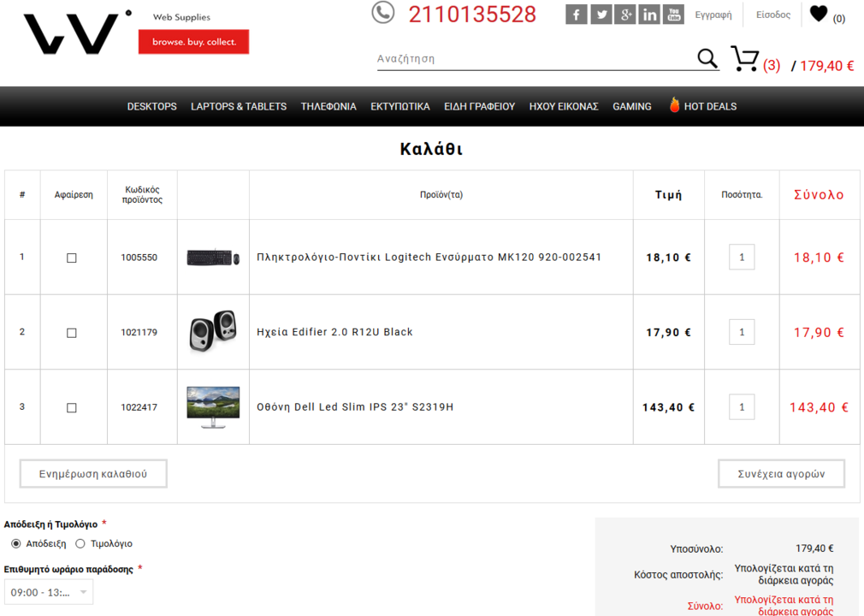The image size is (864, 616).
Task: Open the ΕΚΤΥΠΩΤΙΚΑ menu
Action: pyautogui.click(x=400, y=106)
